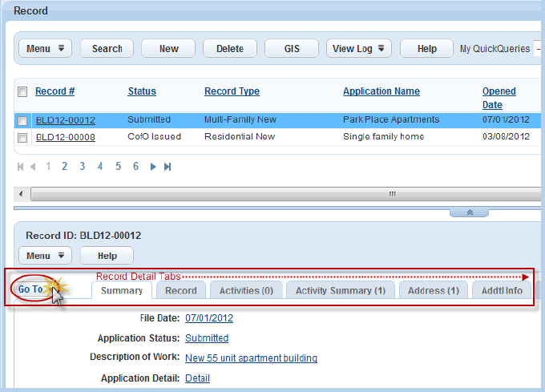Open Record ID Menu dropdown
Viewport: 545px width, 392px height.
pos(45,256)
